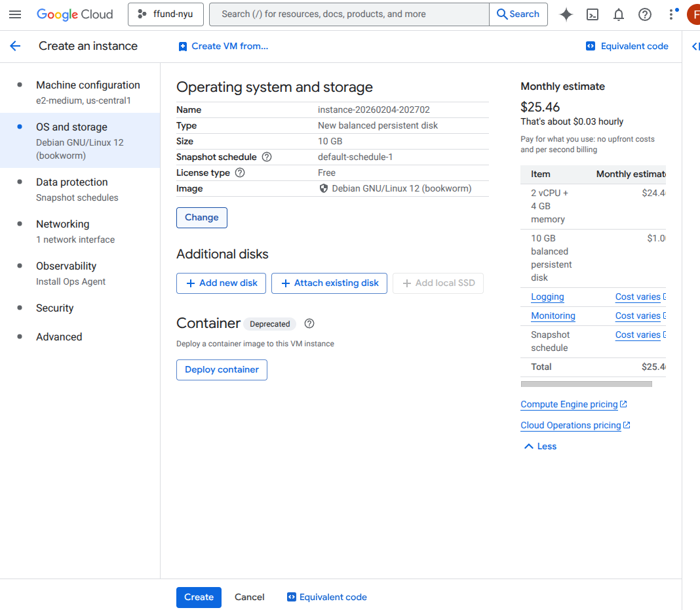
Task: Open the ffund-nyu project picker
Action: click(166, 14)
